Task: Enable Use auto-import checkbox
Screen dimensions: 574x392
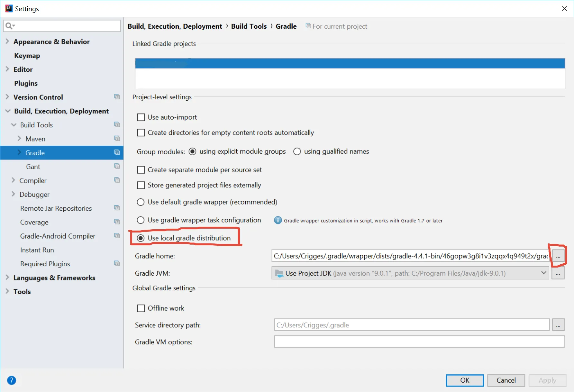Action: (141, 117)
